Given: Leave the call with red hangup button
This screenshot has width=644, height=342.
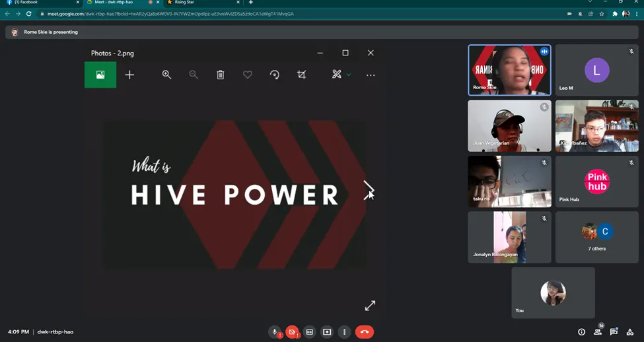Looking at the screenshot, I should pyautogui.click(x=365, y=331).
